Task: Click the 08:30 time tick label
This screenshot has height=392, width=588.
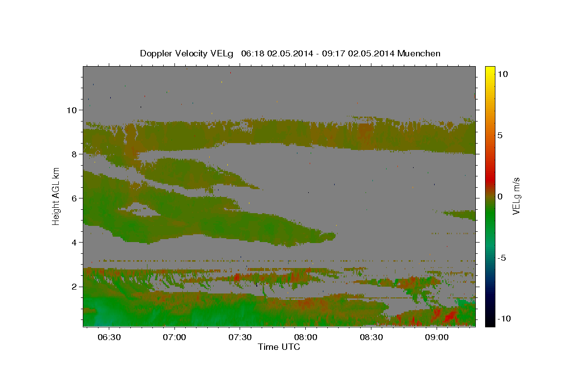Action: (371, 338)
